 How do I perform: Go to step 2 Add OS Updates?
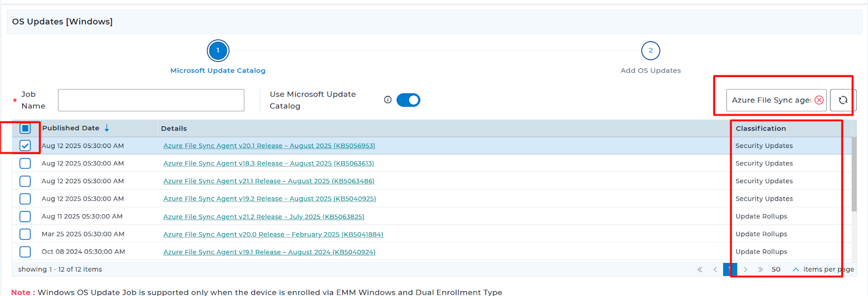pos(650,51)
